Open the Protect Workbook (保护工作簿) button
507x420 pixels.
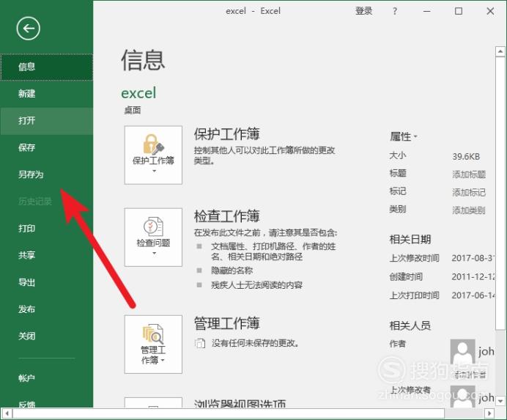153,155
